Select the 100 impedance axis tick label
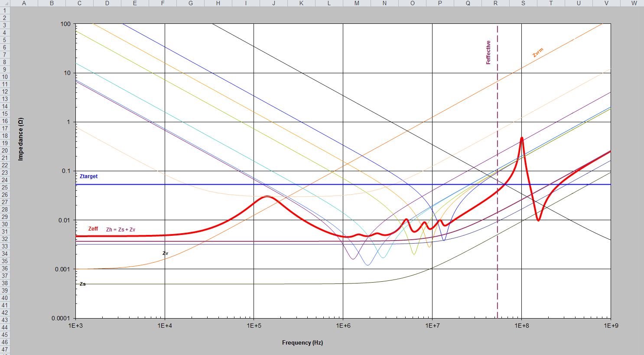644x355 pixels. (65, 24)
